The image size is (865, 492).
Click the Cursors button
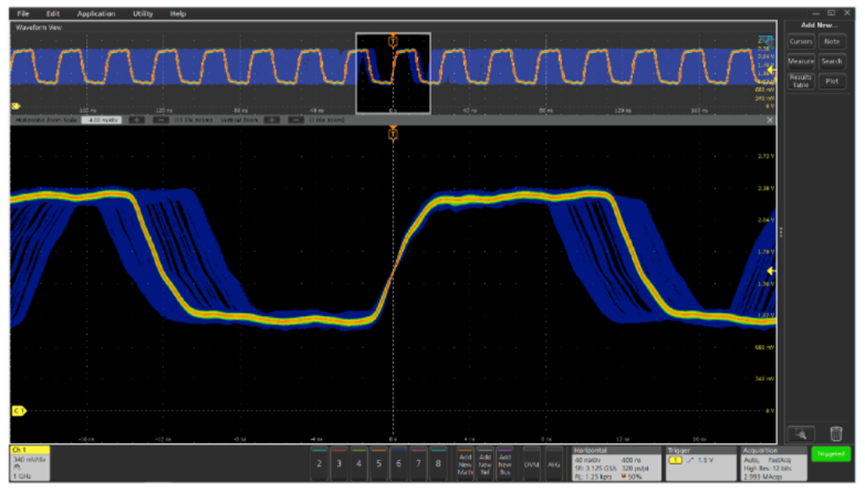click(x=800, y=41)
